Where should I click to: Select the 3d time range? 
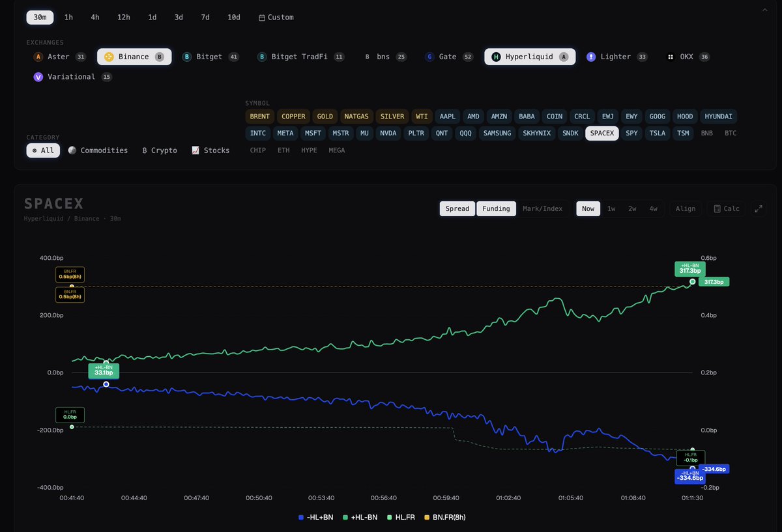[179, 17]
